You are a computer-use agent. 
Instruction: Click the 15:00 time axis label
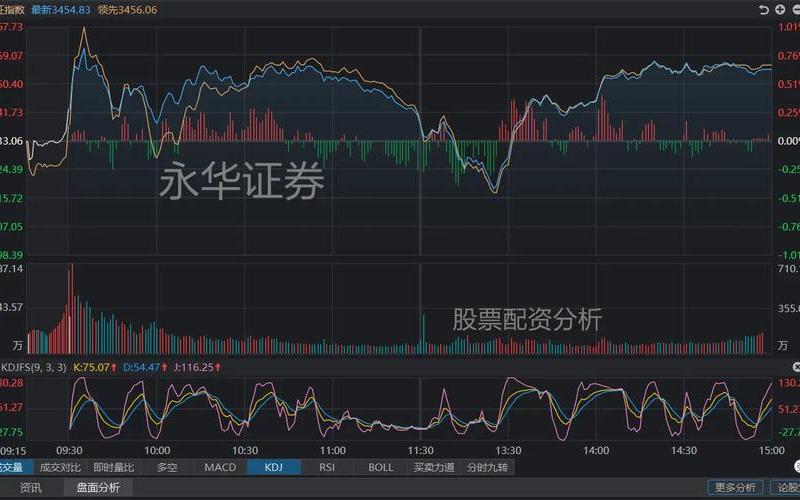coord(771,451)
